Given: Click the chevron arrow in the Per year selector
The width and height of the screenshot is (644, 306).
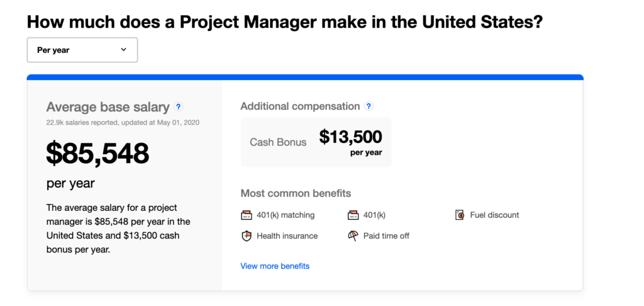Looking at the screenshot, I should point(123,50).
